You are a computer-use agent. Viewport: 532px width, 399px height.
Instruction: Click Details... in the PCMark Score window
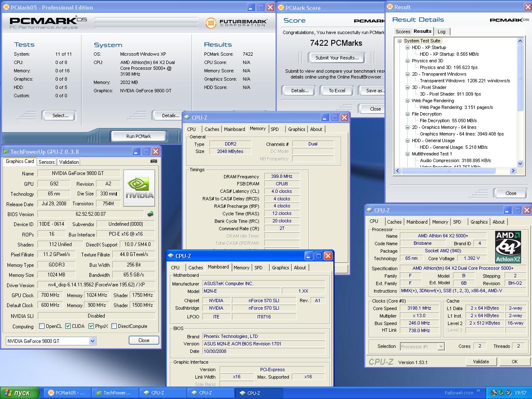(x=300, y=91)
